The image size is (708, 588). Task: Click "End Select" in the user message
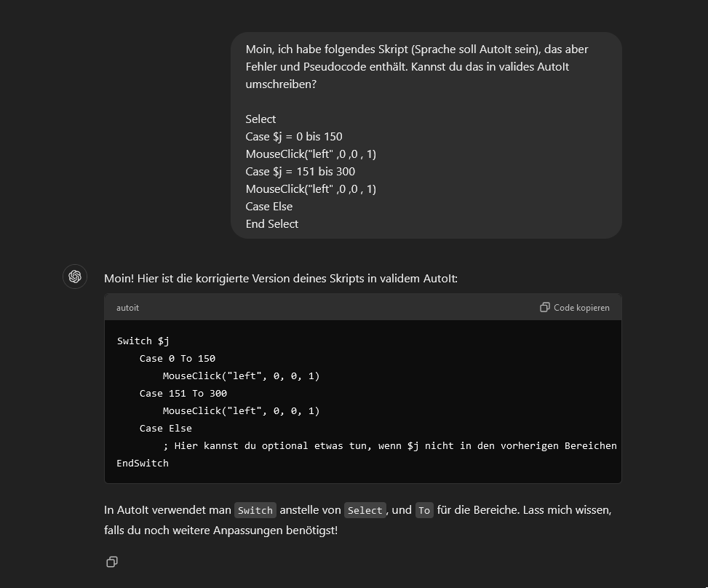(x=272, y=223)
